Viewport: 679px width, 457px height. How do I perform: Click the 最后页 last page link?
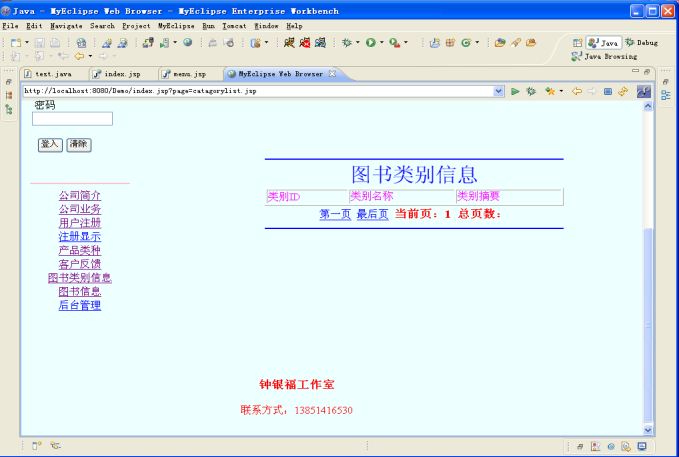point(372,214)
